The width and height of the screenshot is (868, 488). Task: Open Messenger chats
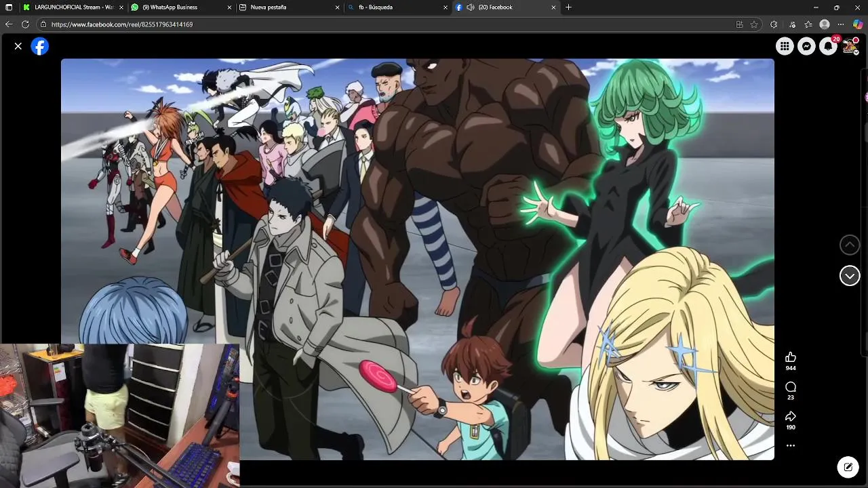(x=806, y=46)
